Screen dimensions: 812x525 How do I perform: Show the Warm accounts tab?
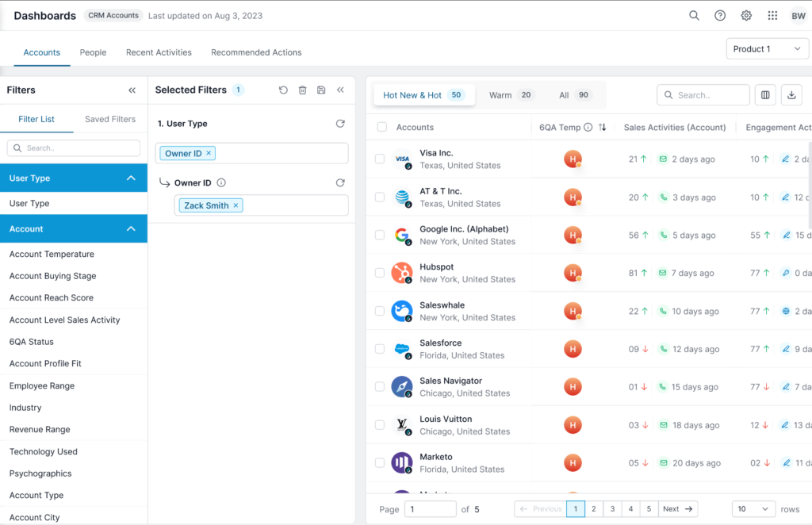coord(511,95)
